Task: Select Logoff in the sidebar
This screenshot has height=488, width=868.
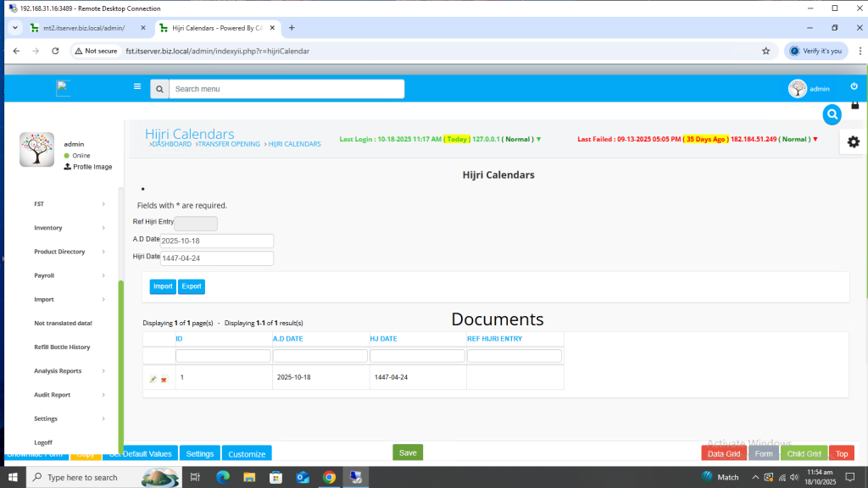Action: (43, 442)
